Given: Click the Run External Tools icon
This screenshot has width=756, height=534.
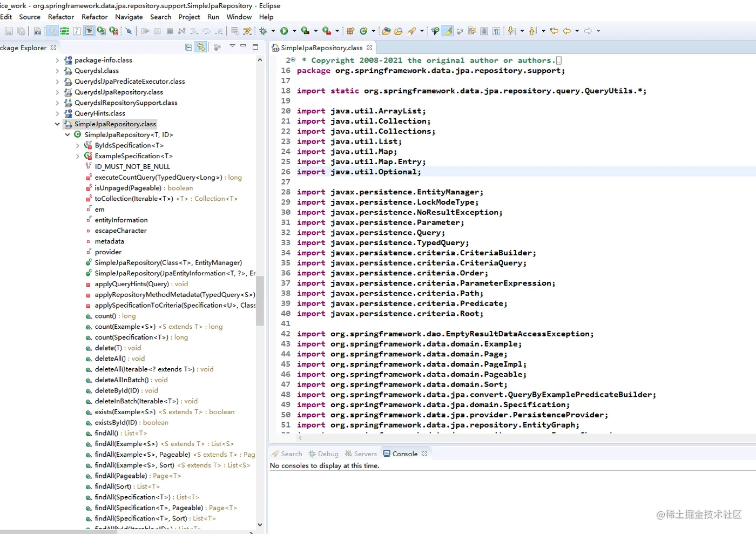Looking at the screenshot, I should [326, 31].
